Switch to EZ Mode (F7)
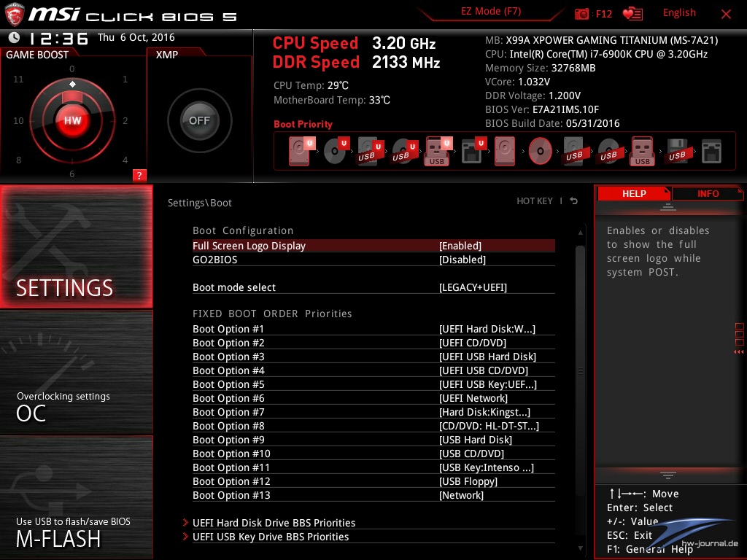The width and height of the screenshot is (747, 560). 491,12
